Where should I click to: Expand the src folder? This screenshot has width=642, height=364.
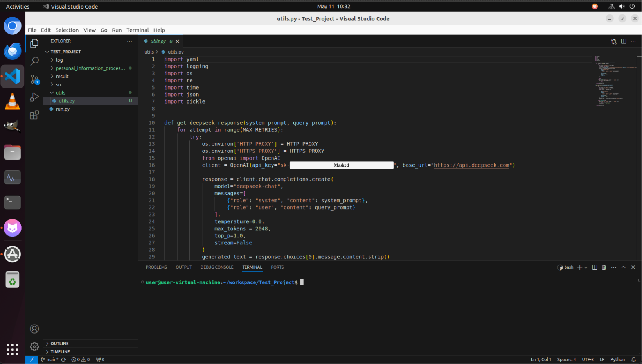click(59, 85)
